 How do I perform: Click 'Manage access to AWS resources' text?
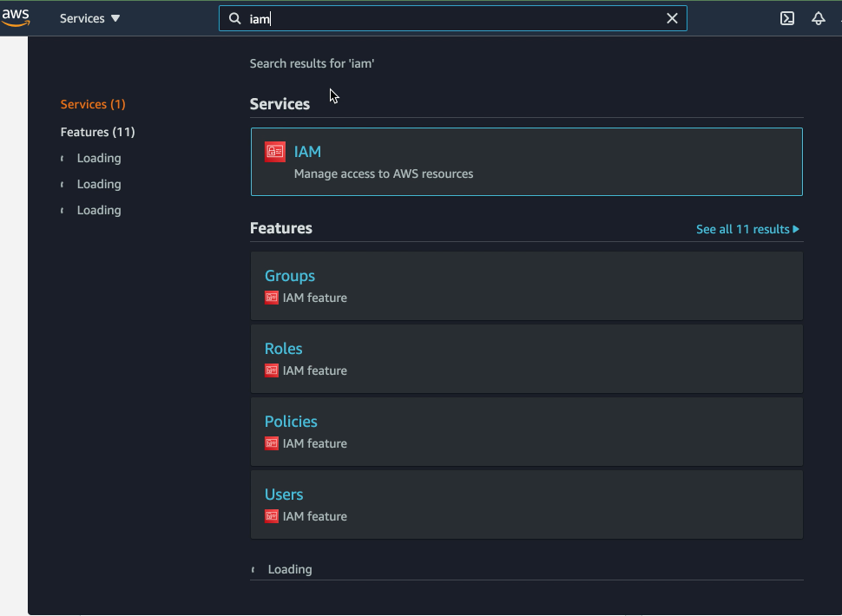click(x=384, y=174)
